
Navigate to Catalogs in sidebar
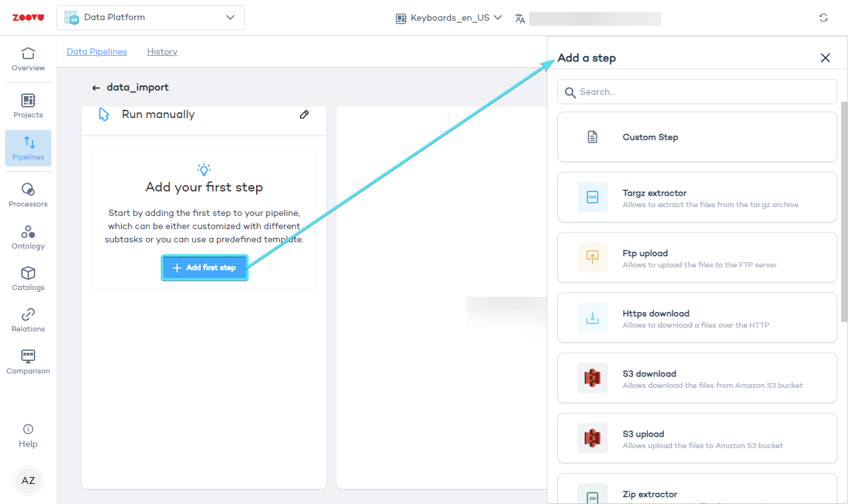28,279
